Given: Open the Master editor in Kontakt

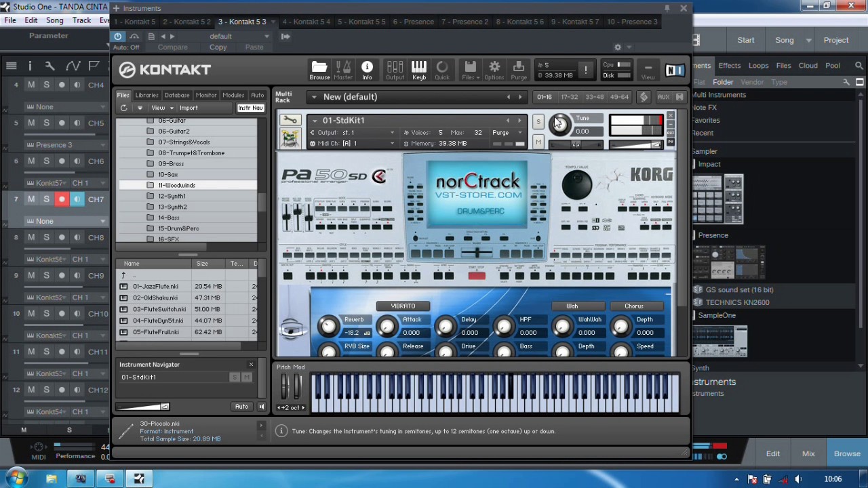Looking at the screenshot, I should click(x=343, y=70).
